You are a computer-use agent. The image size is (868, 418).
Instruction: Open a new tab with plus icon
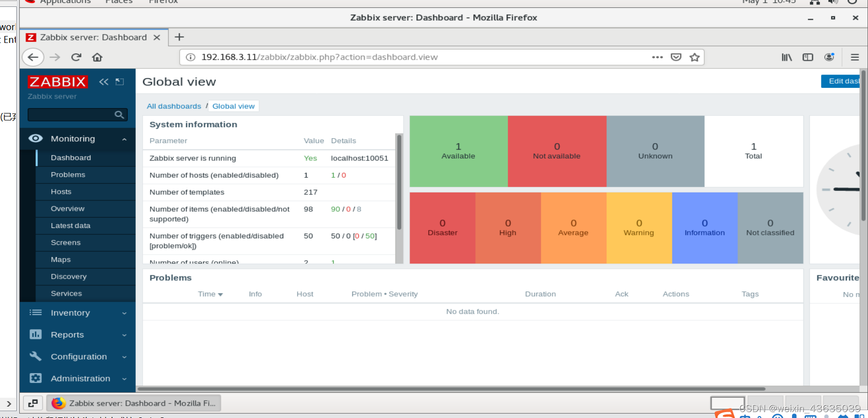180,37
